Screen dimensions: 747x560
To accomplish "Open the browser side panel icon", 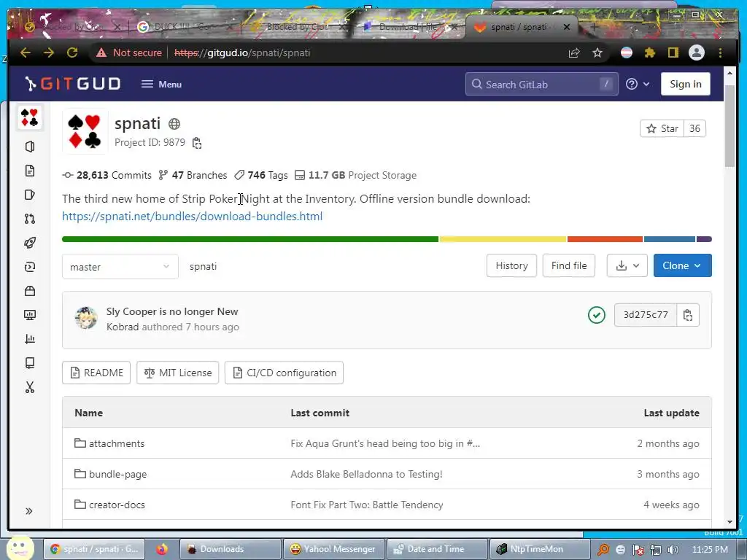I will 673,52.
